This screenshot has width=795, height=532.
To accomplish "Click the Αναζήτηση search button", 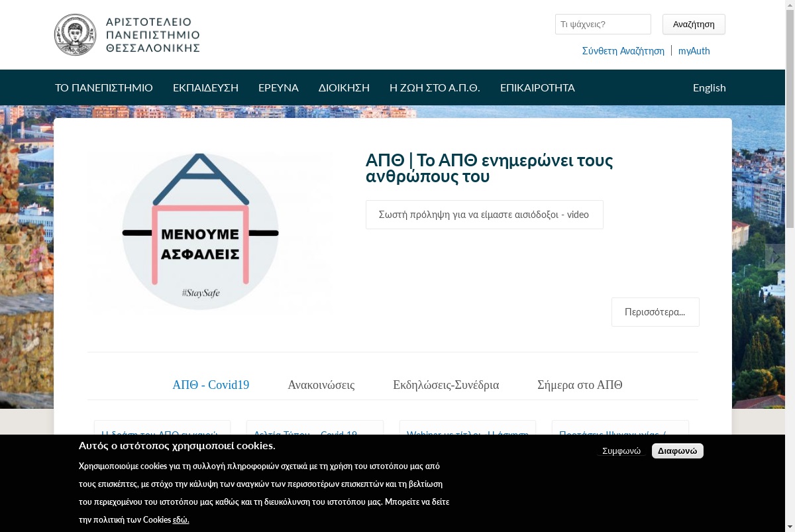I will pos(694,25).
